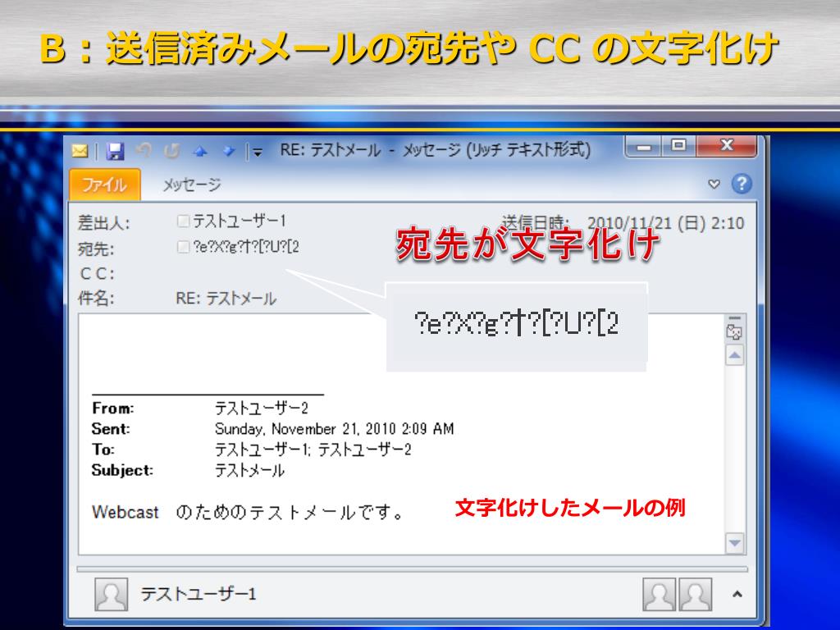Click the subject text RE: テストメール
The height and width of the screenshot is (630, 840).
[226, 299]
